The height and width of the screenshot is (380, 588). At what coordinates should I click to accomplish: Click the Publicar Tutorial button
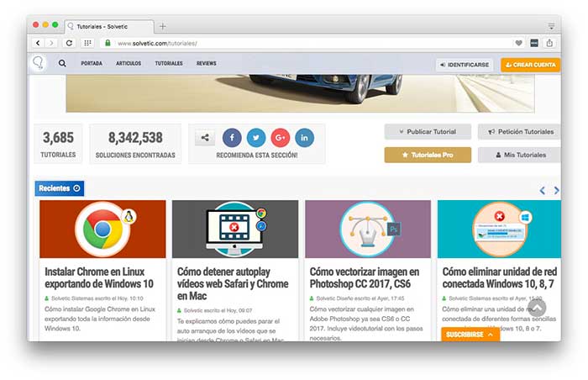tap(428, 132)
